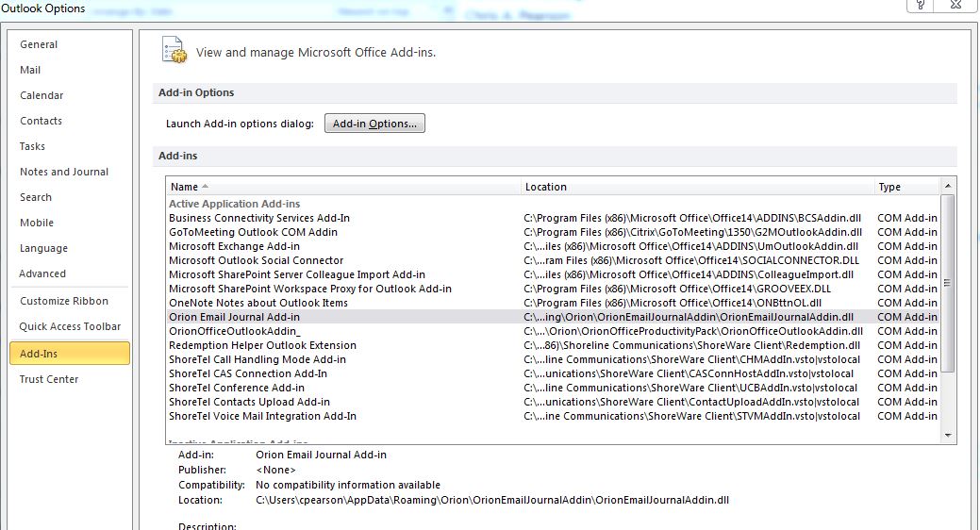980x530 pixels.
Task: Click the add-in list scroll up arrow
Action: [x=948, y=186]
